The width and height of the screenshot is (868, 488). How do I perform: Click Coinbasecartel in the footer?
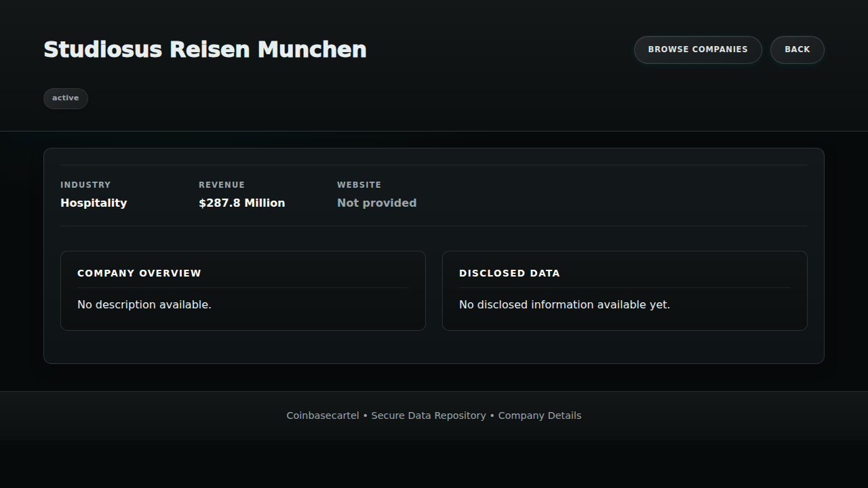tap(323, 415)
